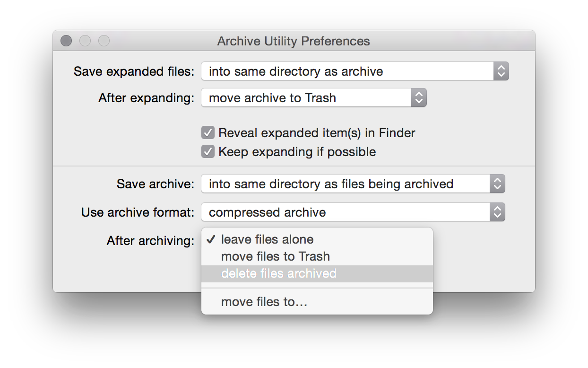Click the Save archive popup arrows
Screen dimensions: 588x368
[497, 184]
